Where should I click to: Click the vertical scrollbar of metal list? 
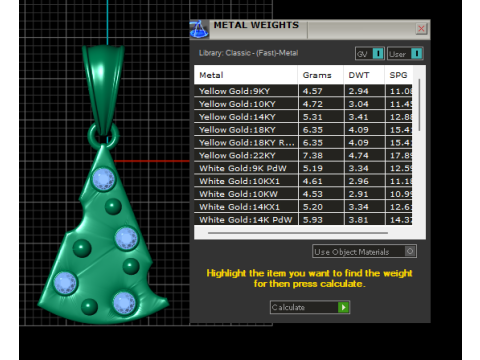coord(419,105)
